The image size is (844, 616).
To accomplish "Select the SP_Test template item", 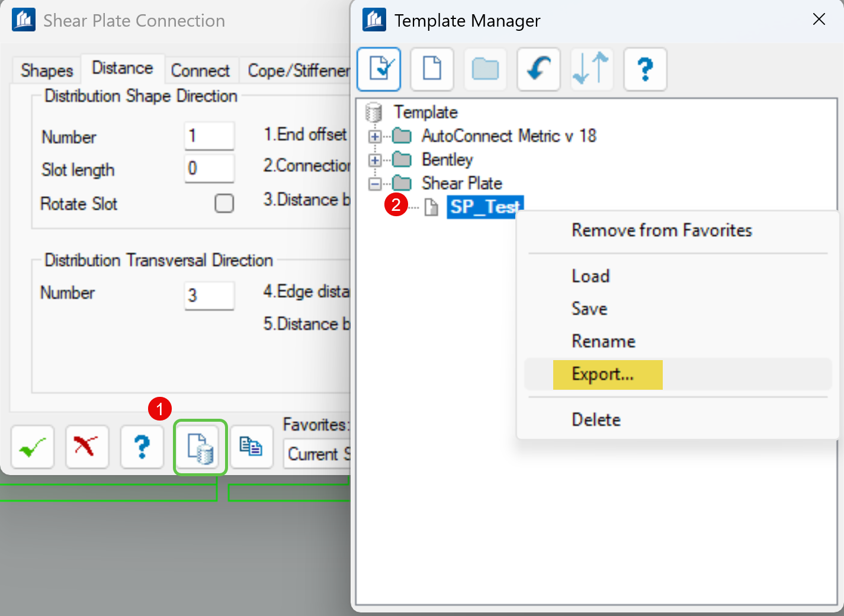I will (484, 207).
